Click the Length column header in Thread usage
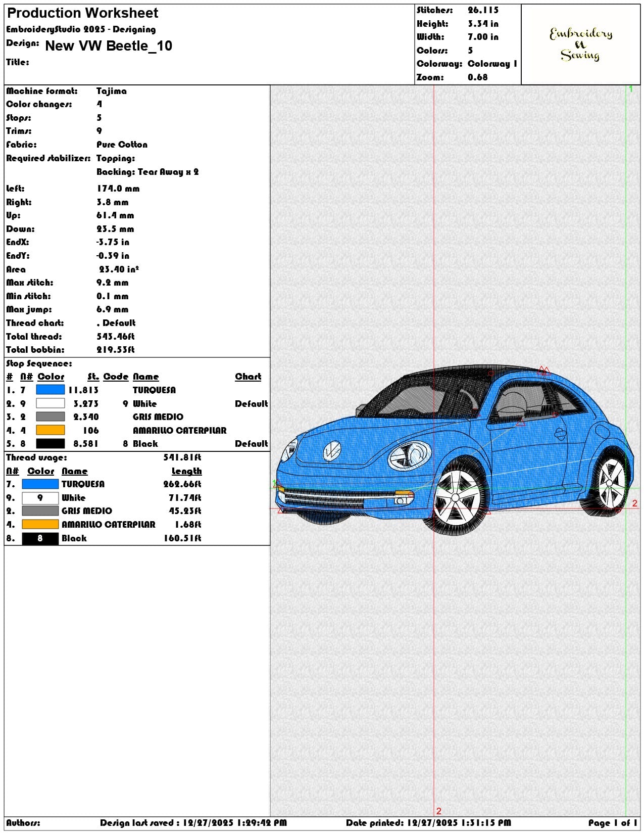 click(186, 472)
